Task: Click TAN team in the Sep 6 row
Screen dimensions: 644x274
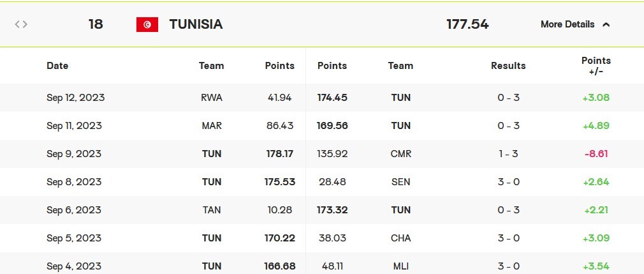Action: tap(211, 210)
